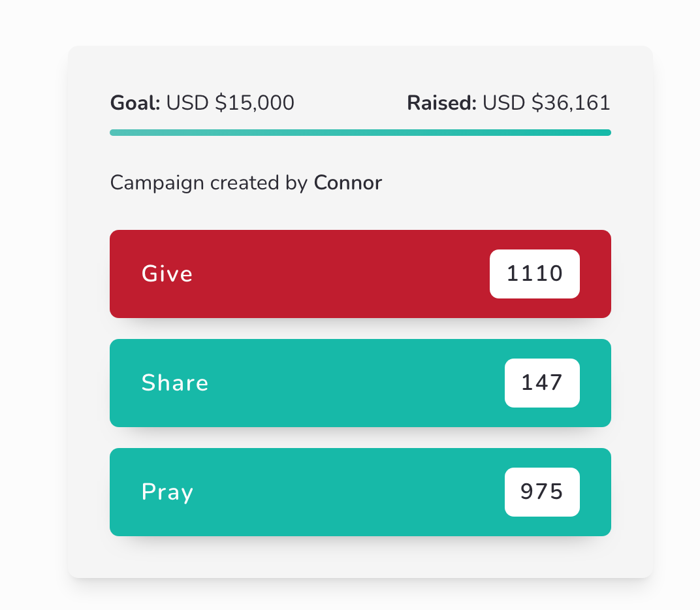
Task: Click the 147 shares count badge
Action: 542,383
